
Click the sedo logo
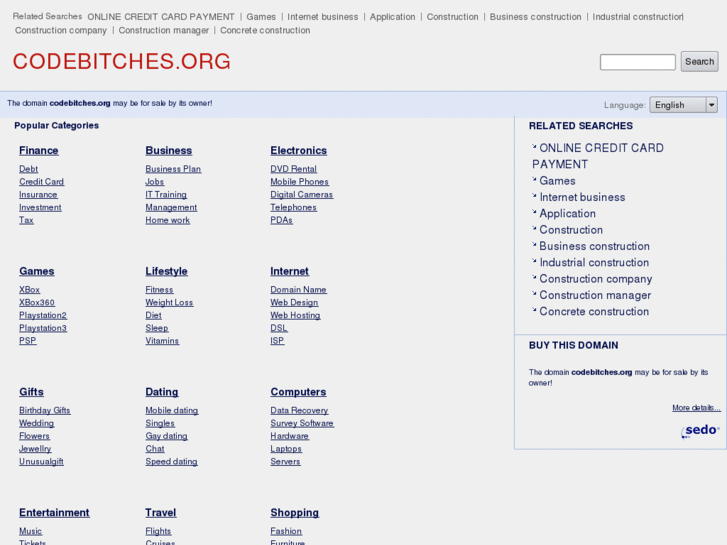(700, 430)
